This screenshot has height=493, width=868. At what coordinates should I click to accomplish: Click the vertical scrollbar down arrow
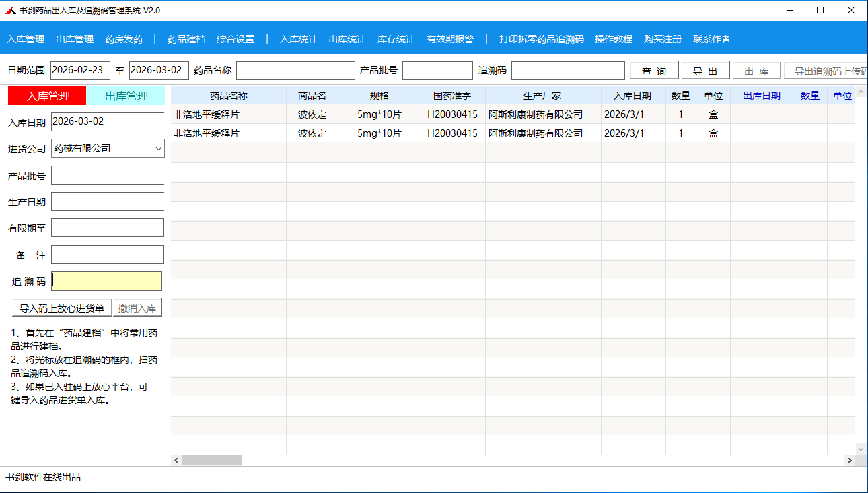[861, 449]
